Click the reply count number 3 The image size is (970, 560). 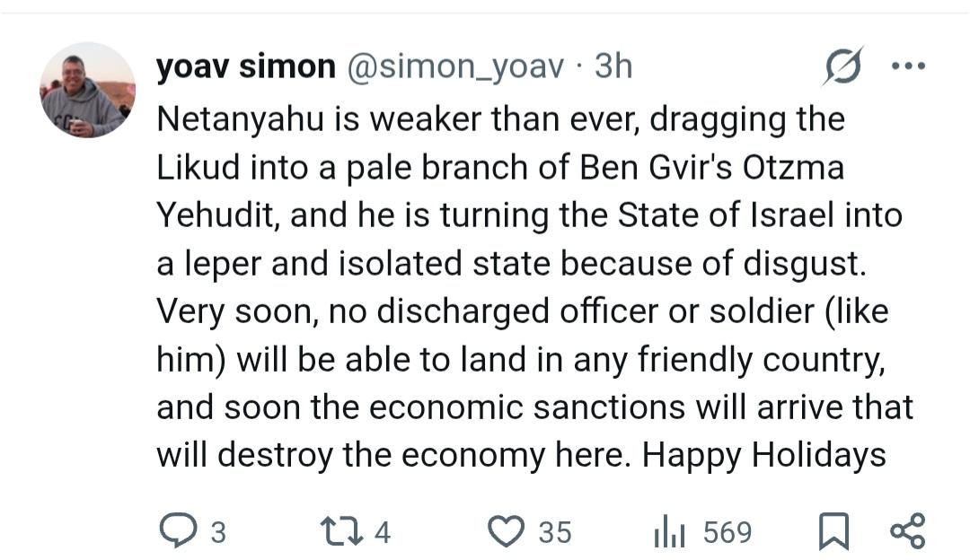[x=216, y=533]
